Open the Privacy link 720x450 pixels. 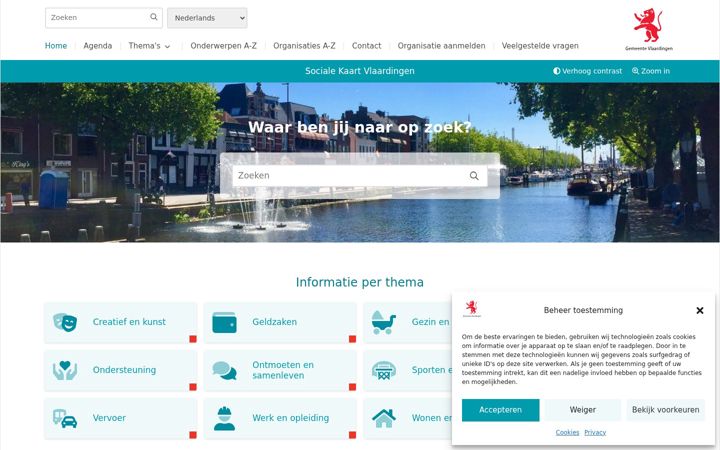click(x=595, y=433)
